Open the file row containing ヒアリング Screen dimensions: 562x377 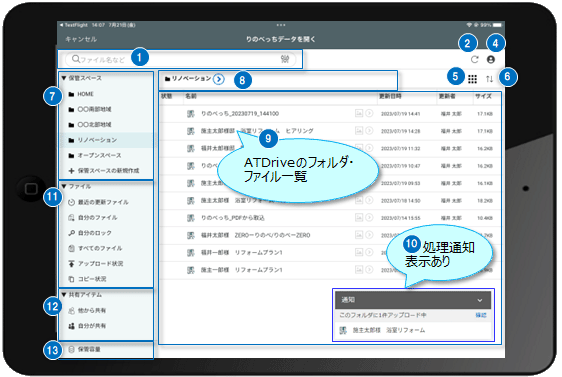330,131
